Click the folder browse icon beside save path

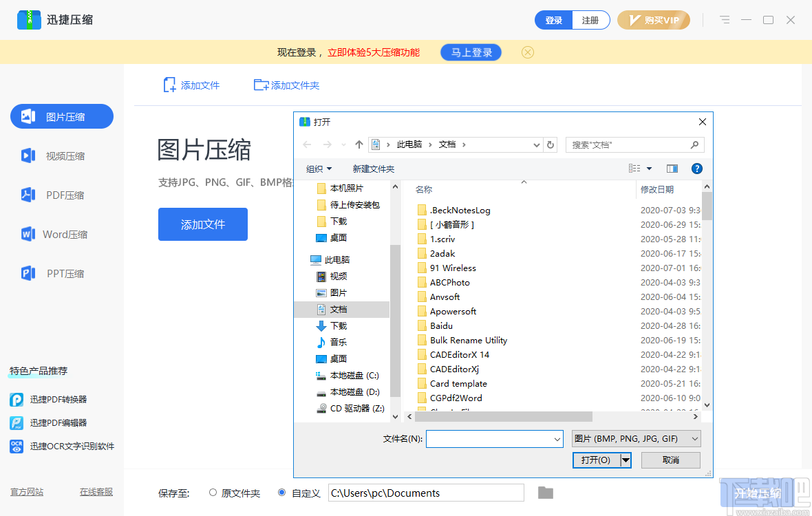click(x=545, y=493)
